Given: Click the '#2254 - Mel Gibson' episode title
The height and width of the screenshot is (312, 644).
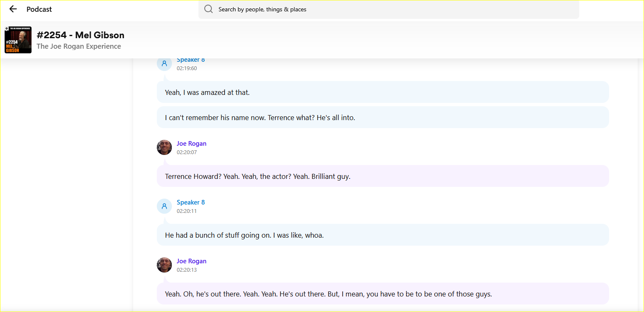Looking at the screenshot, I should pyautogui.click(x=80, y=35).
